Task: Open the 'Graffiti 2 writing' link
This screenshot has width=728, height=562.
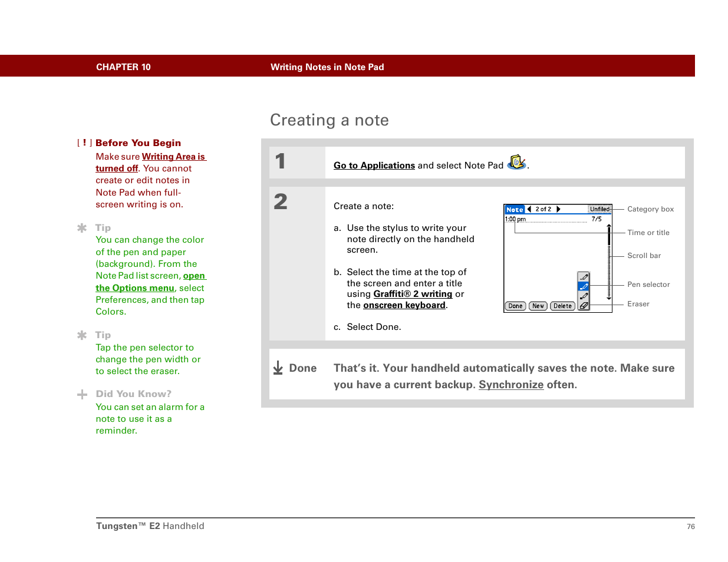Action: [x=413, y=294]
